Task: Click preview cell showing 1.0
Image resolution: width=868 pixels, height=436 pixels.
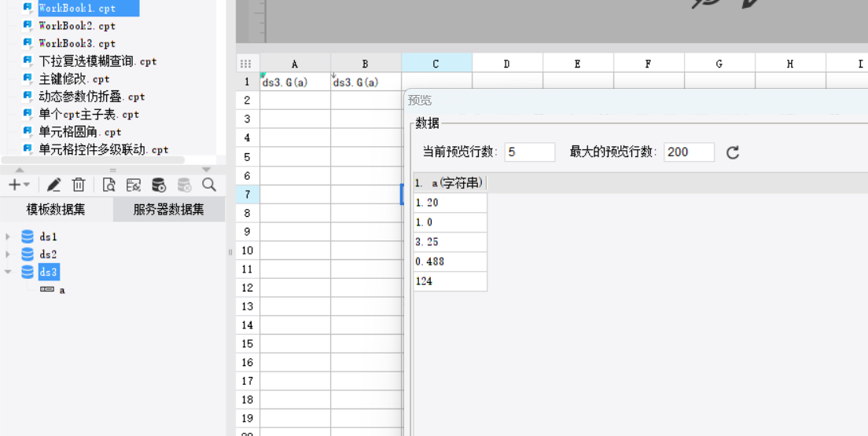Action: tap(450, 222)
